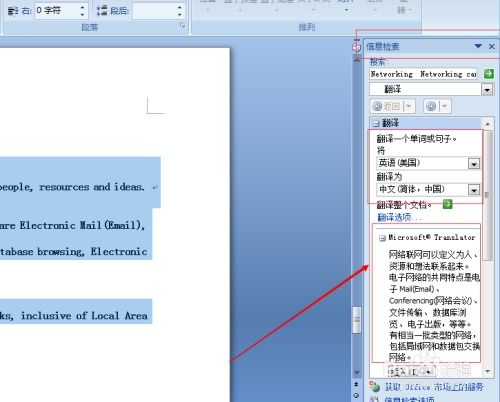Open the Office marketplace services icon
Screen dimensions: 500x402
click(x=375, y=387)
